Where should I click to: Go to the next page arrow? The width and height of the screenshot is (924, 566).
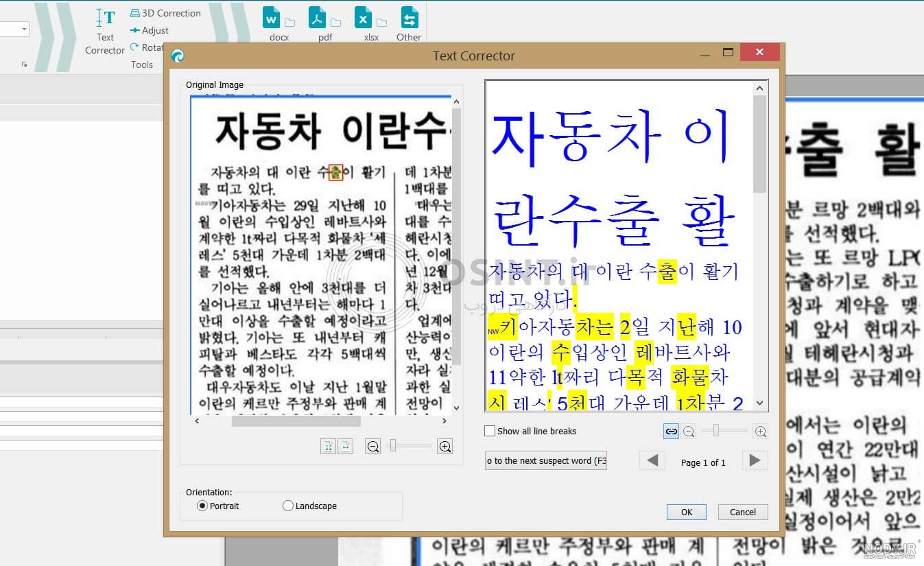click(755, 460)
